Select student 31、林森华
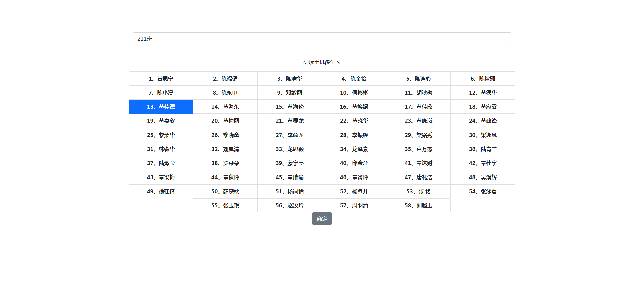Image resolution: width=644 pixels, height=305 pixels. (x=161, y=149)
